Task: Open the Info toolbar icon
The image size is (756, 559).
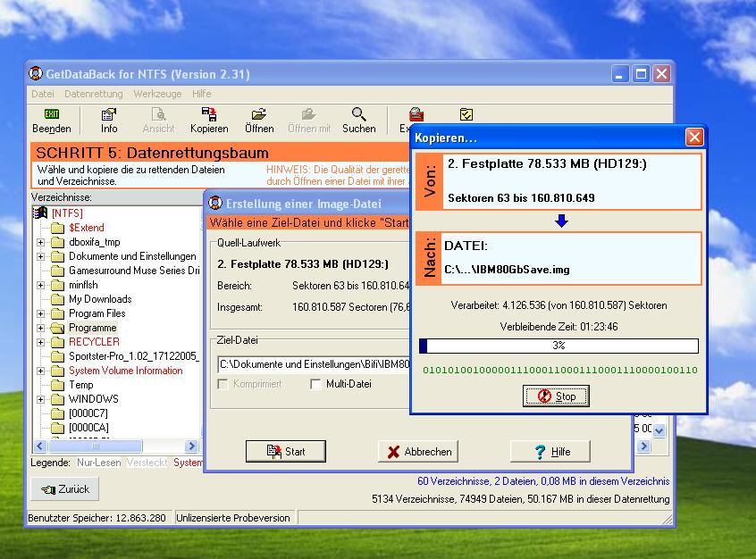Action: [x=108, y=114]
